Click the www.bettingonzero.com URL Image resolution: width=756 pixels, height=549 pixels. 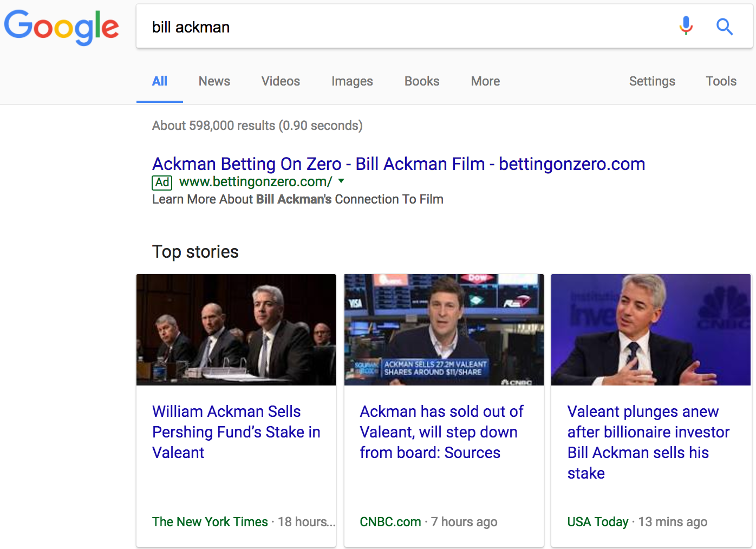pos(256,182)
